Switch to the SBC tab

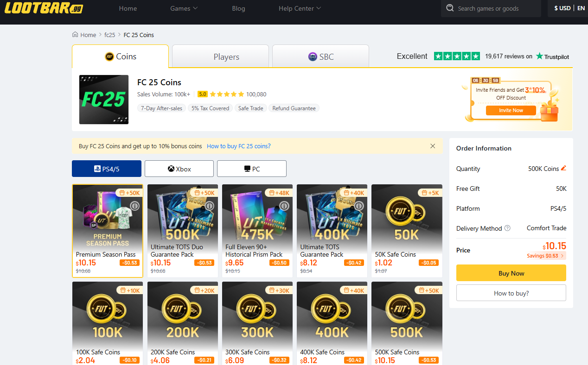click(321, 57)
